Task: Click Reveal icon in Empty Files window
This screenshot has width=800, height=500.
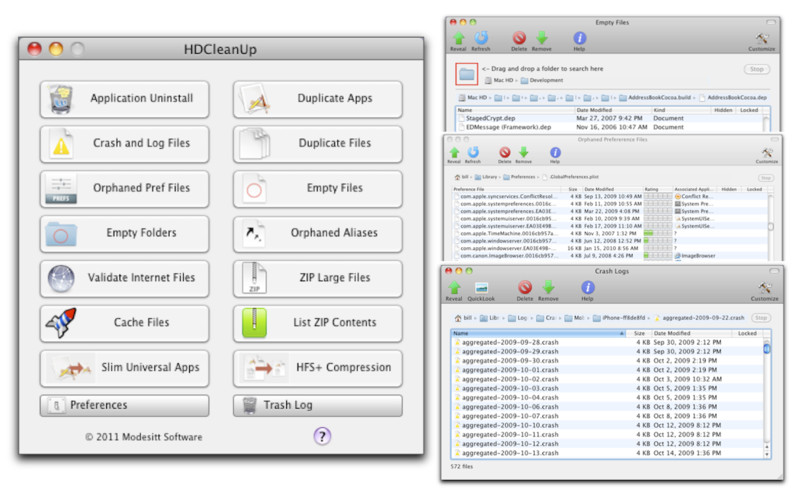Action: coord(458,40)
